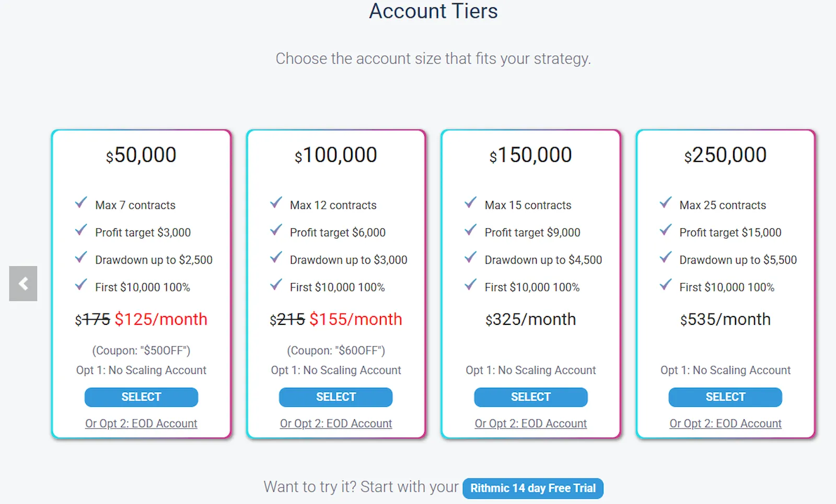Click the checkmark next to Profit target $15,000
Screen dimensions: 836x504
coord(666,230)
